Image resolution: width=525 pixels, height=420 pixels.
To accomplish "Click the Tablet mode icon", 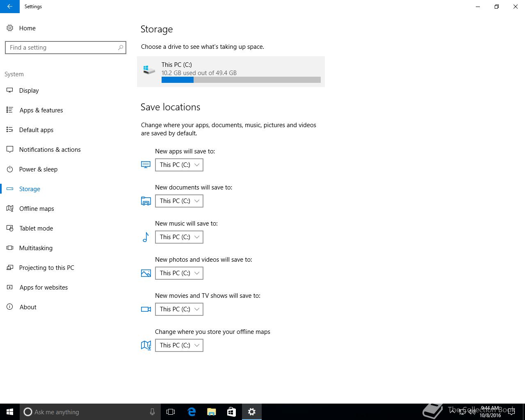I will 10,228.
